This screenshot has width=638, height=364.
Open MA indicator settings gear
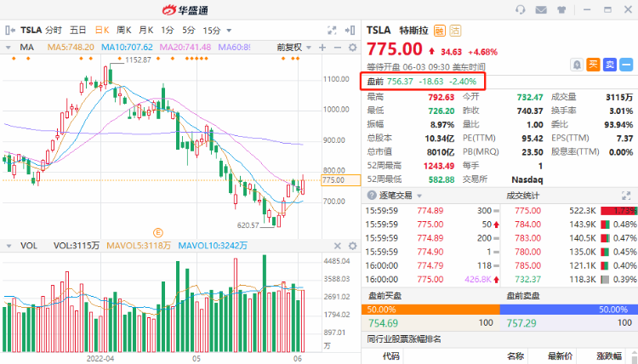pos(352,48)
